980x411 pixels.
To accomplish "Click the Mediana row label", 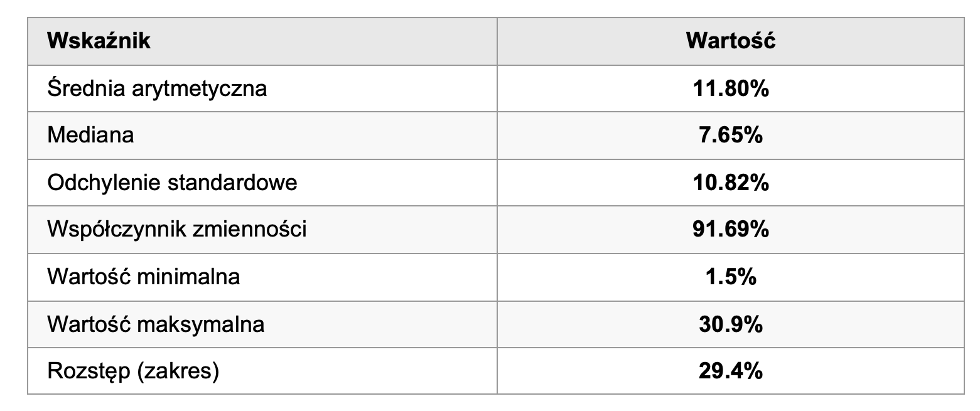I will pyautogui.click(x=90, y=136).
